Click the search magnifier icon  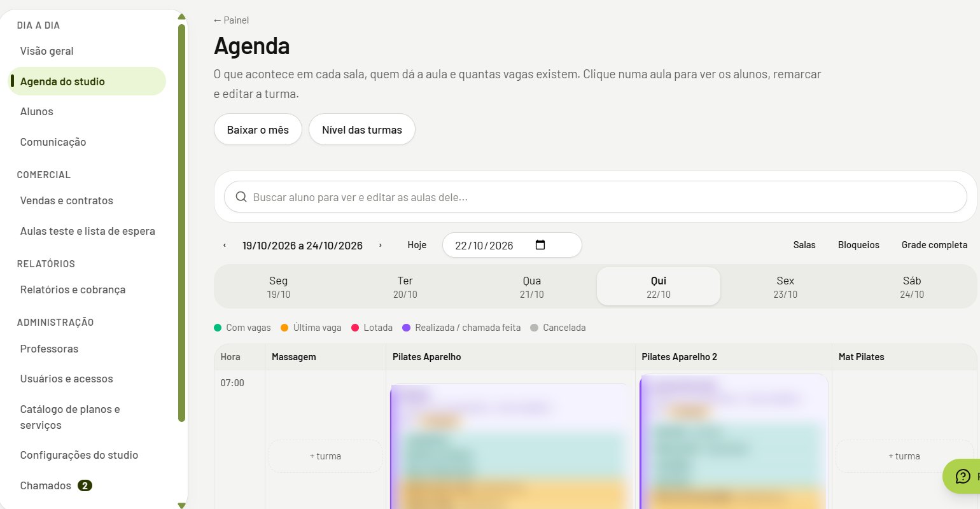[x=241, y=197]
